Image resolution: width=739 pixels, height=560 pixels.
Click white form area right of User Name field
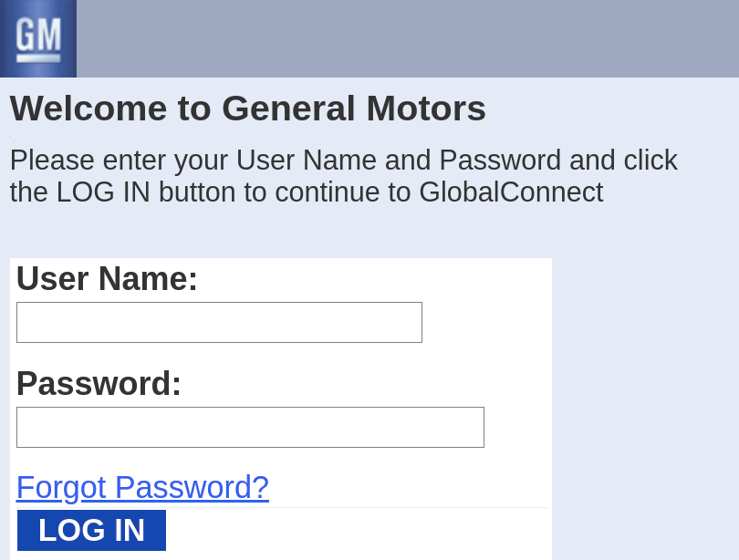click(x=487, y=322)
